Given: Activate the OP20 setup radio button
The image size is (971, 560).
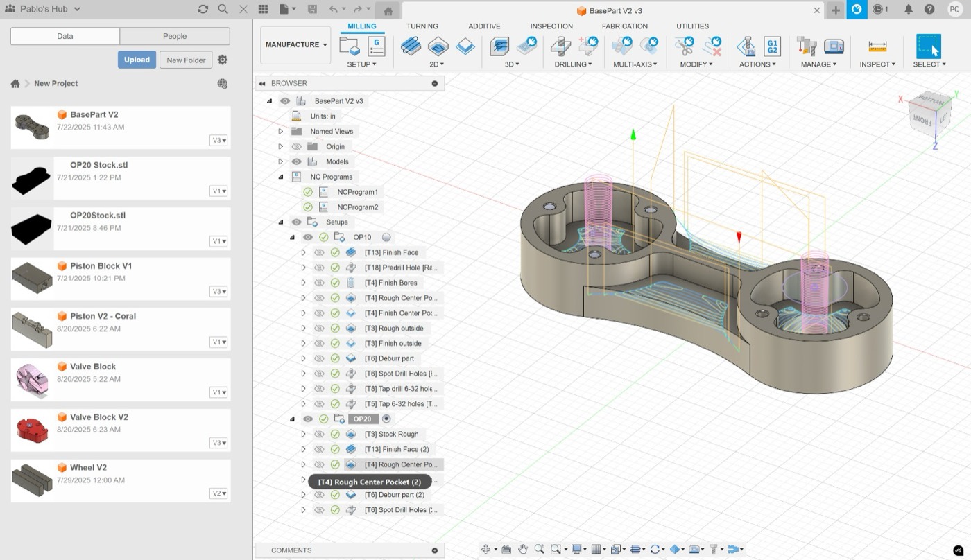Looking at the screenshot, I should [386, 419].
